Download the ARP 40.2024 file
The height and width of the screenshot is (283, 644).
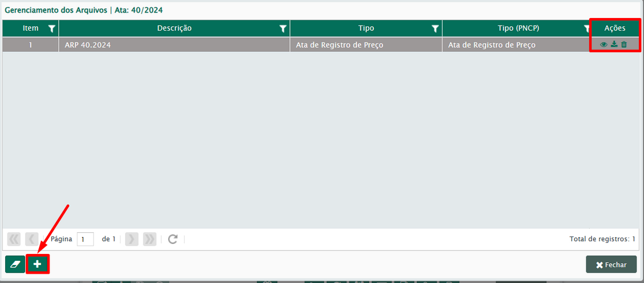coord(614,45)
